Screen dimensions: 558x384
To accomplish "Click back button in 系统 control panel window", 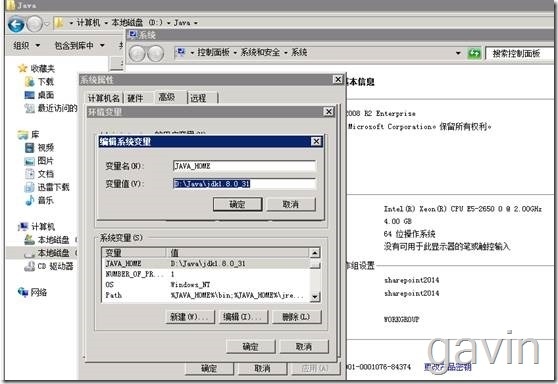I will (x=137, y=54).
